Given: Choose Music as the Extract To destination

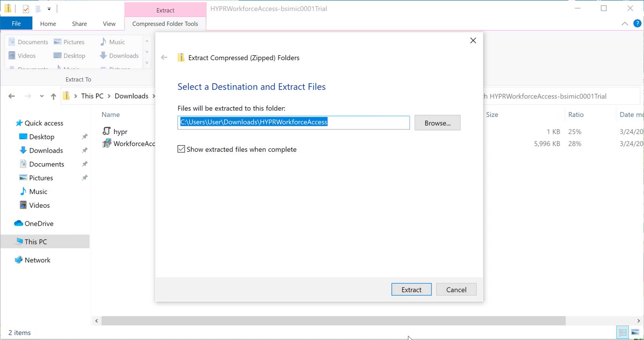Looking at the screenshot, I should click(112, 42).
